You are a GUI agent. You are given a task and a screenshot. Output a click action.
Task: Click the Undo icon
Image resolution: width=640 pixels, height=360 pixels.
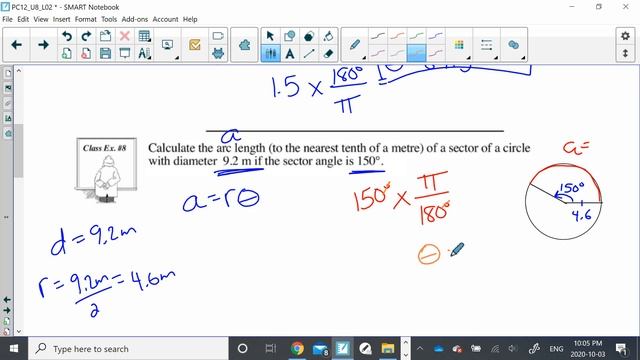coord(67,36)
